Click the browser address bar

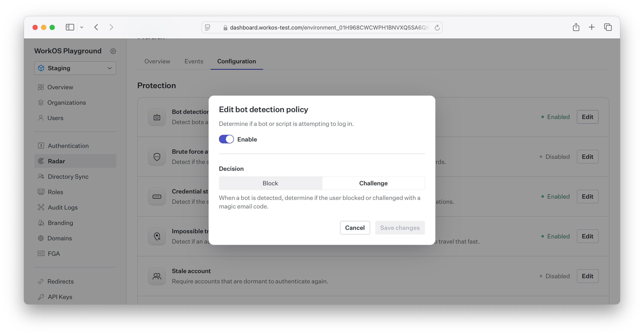click(x=322, y=27)
